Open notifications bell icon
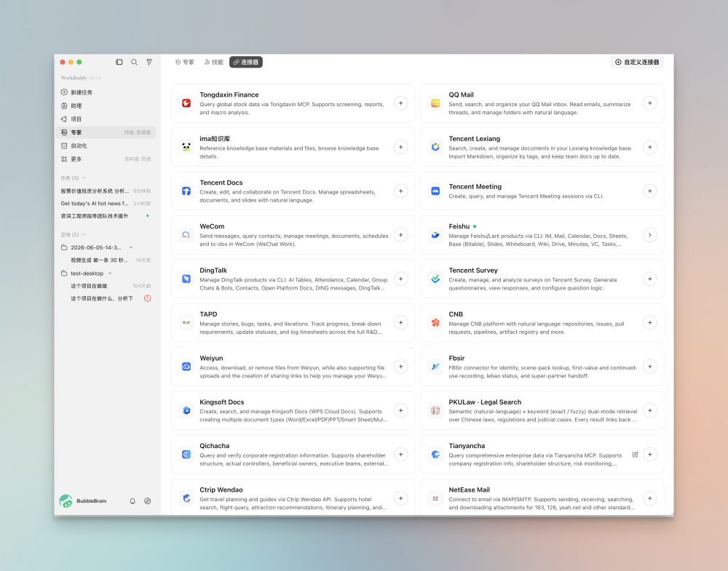Viewport: 728px width, 571px height. click(132, 501)
